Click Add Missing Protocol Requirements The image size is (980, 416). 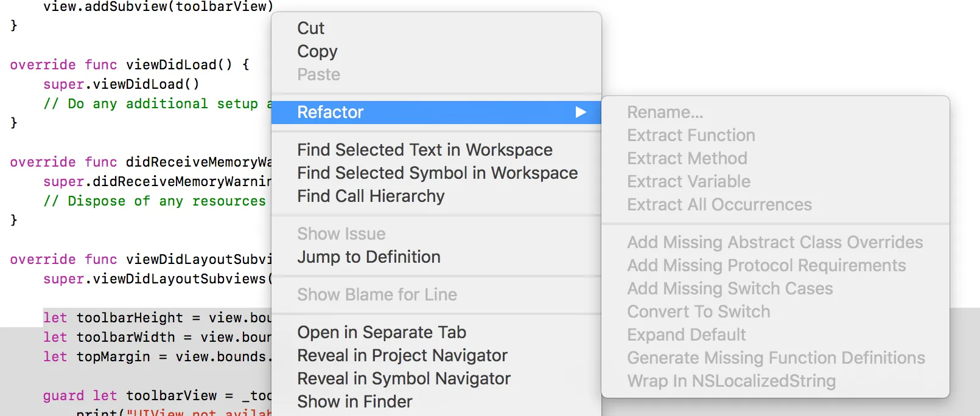pyautogui.click(x=766, y=265)
